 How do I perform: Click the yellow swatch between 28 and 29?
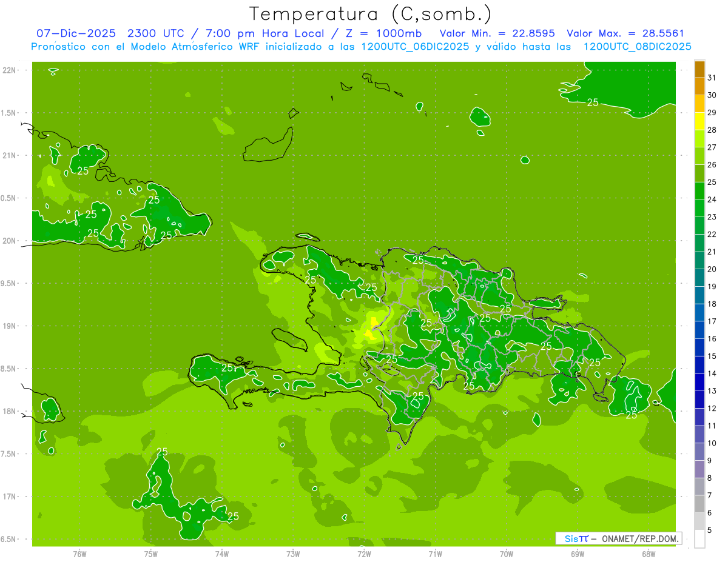(699, 121)
